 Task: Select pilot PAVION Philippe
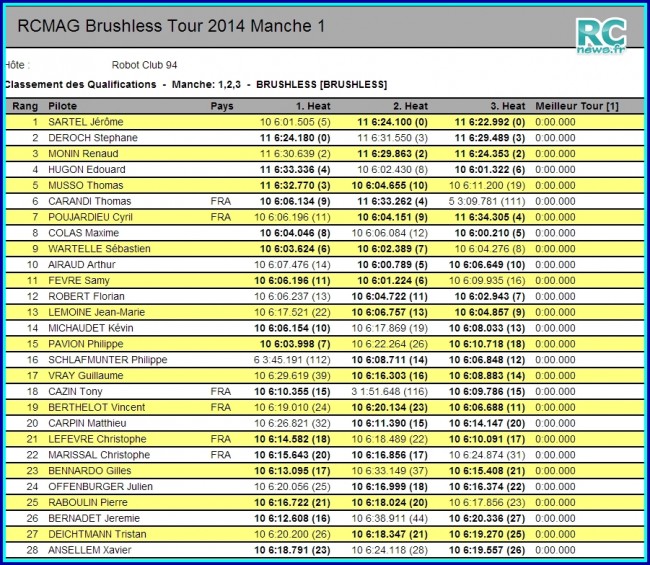point(86,344)
